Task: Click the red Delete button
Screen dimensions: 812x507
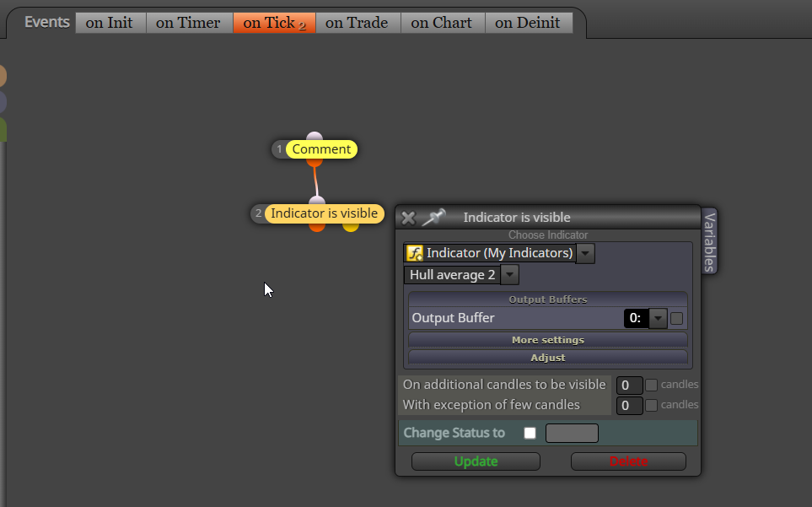Action: pos(628,461)
